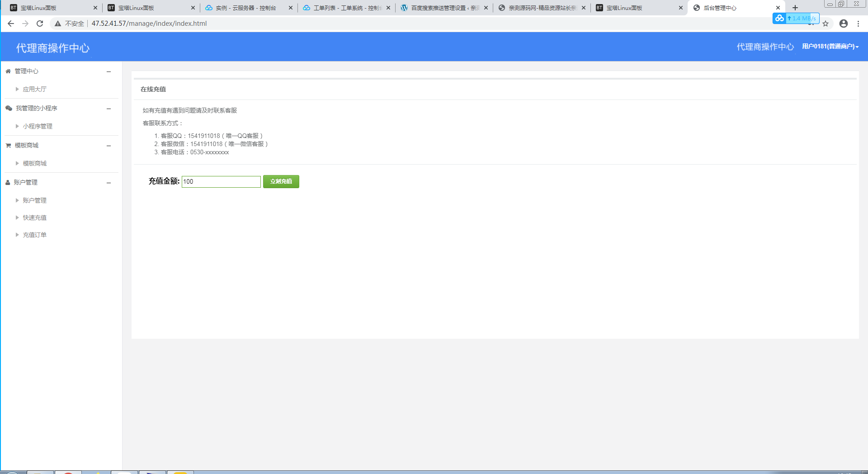The width and height of the screenshot is (868, 474).
Task: Switch to the 工单列表 - 工单系统 tab
Action: (346, 8)
